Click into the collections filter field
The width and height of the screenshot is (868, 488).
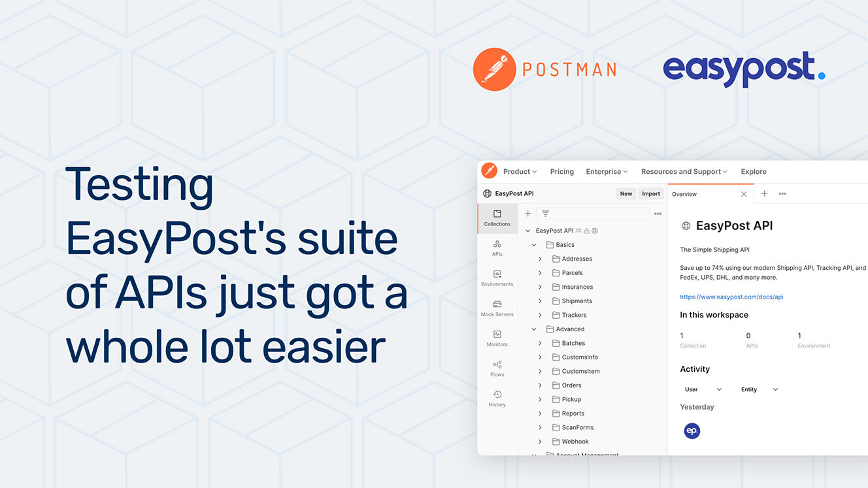point(593,214)
